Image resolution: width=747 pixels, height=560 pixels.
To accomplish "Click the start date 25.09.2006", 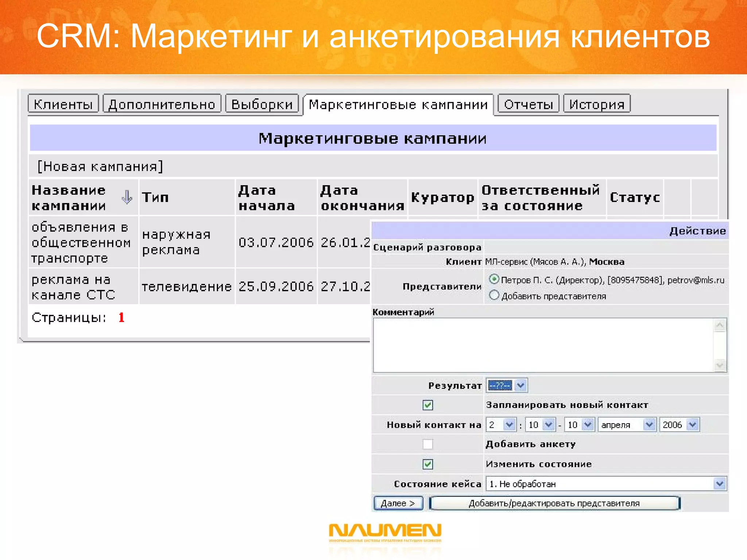I will [276, 287].
